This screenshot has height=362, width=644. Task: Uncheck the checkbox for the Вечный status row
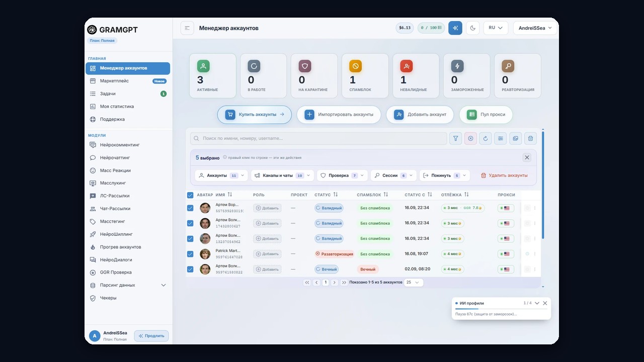[x=190, y=269]
